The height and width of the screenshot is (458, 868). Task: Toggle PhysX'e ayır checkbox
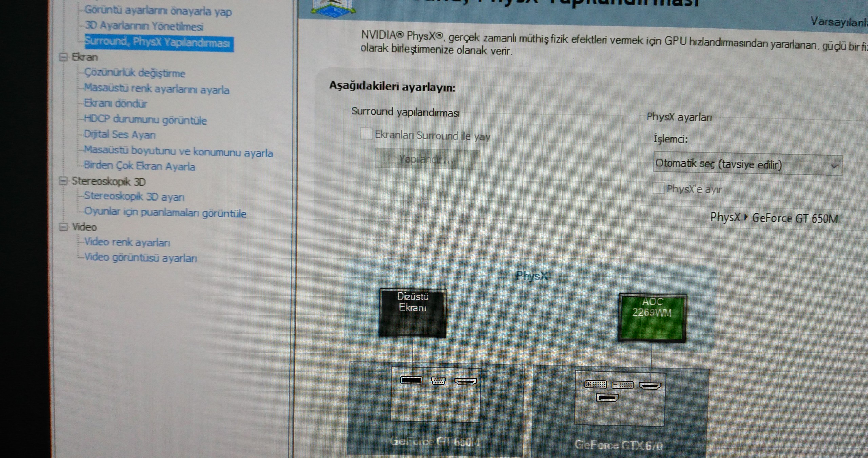point(658,188)
